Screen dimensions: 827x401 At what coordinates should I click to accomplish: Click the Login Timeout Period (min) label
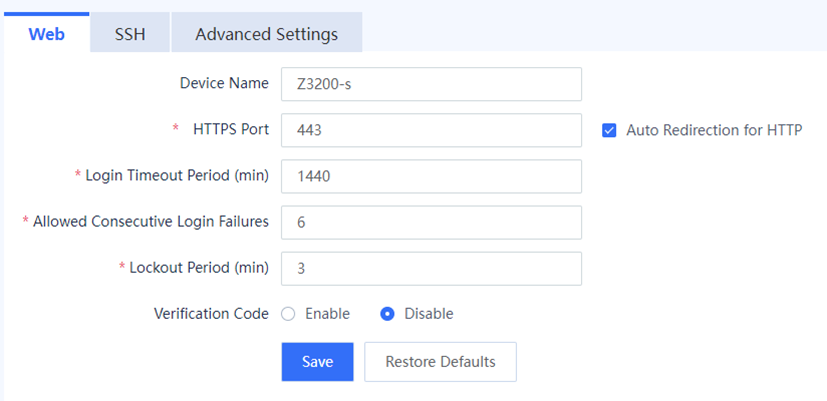(177, 176)
